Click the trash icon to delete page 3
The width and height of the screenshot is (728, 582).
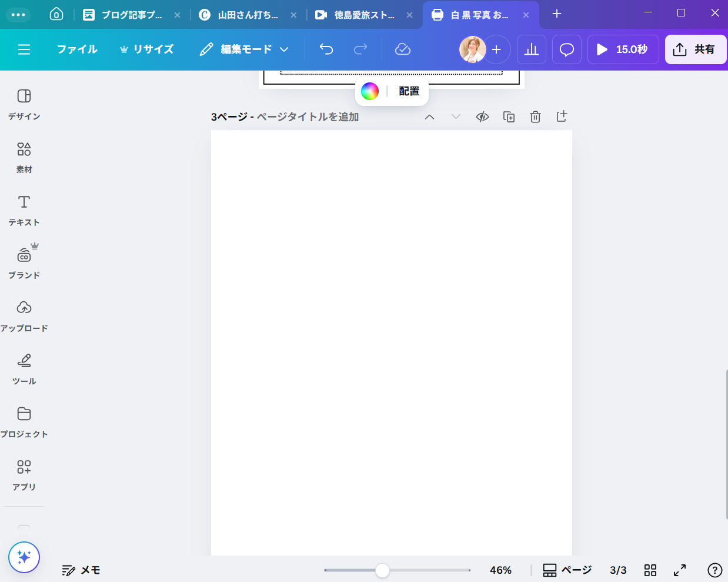pyautogui.click(x=535, y=117)
